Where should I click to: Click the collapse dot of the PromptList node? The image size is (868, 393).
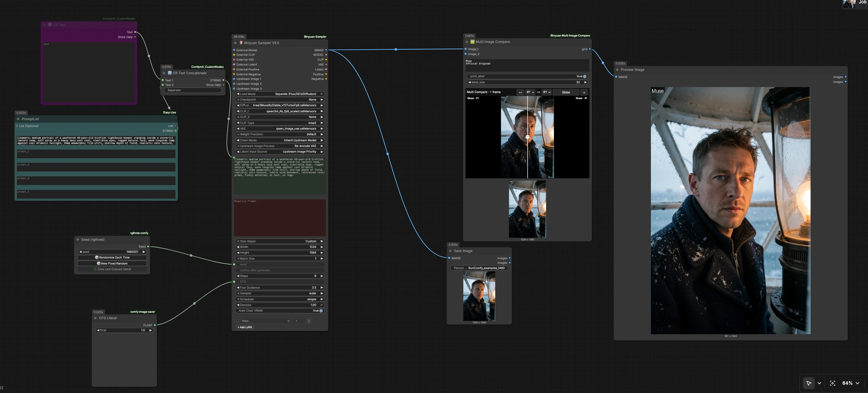tap(18, 119)
